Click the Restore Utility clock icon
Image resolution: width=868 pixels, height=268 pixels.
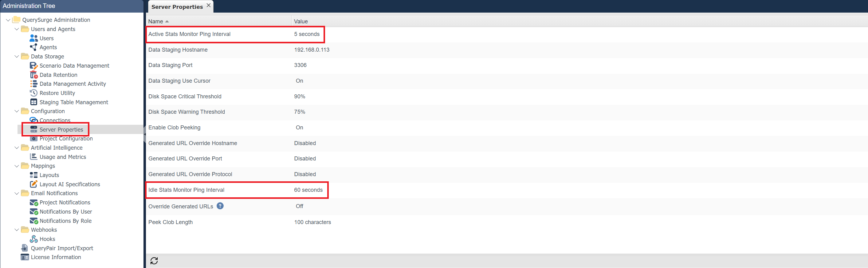point(34,93)
